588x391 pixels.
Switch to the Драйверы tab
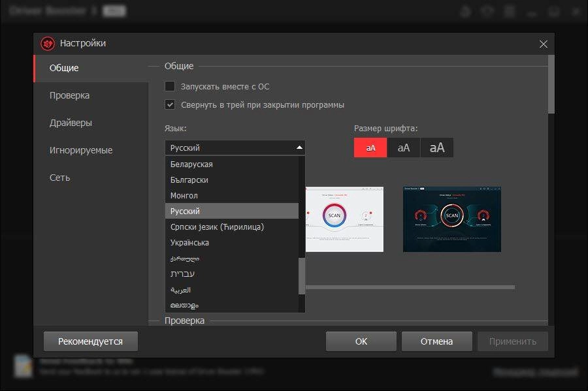click(x=91, y=123)
